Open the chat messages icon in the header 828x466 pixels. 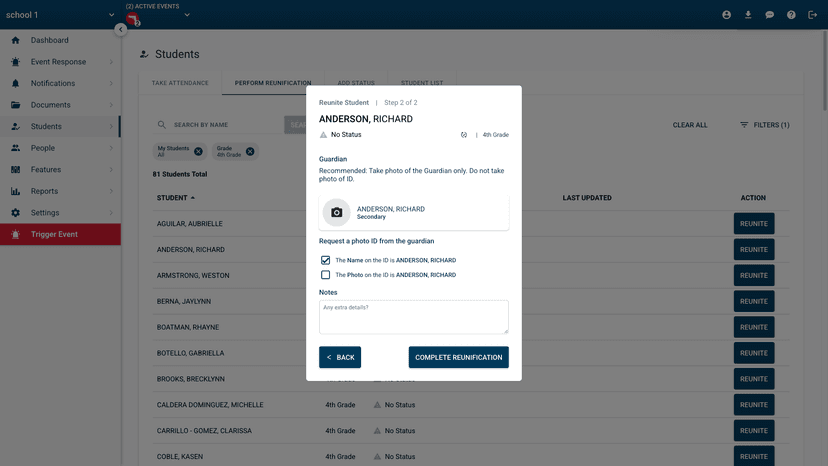(x=770, y=15)
